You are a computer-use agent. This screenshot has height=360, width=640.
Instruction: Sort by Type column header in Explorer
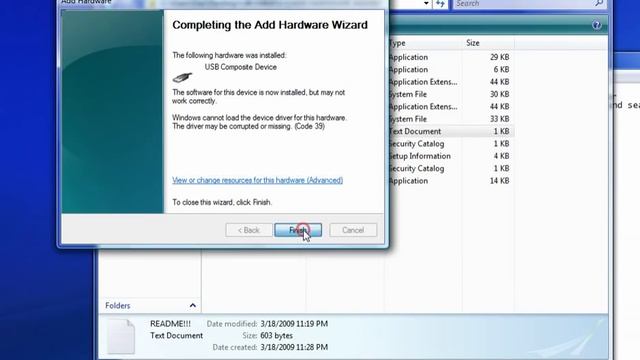point(424,43)
